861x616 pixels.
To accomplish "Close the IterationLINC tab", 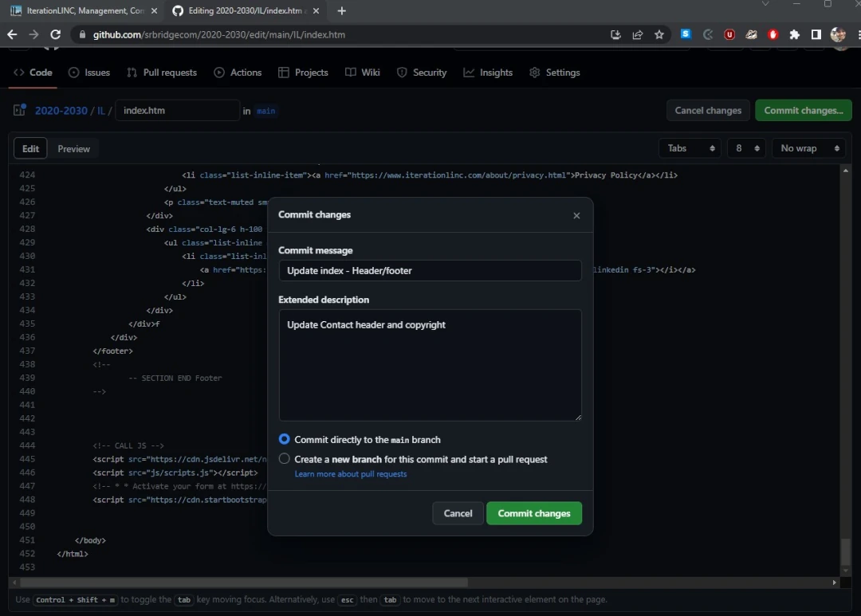I will pyautogui.click(x=155, y=10).
